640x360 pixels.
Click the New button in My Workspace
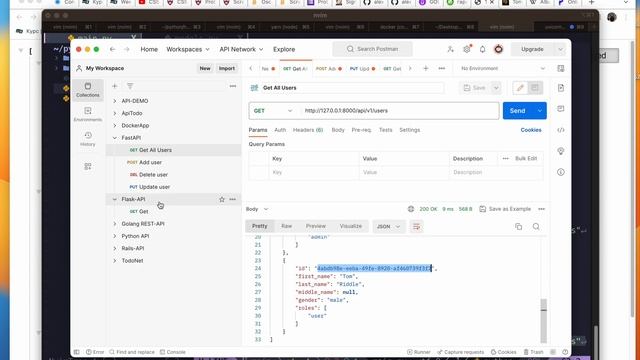(x=205, y=68)
